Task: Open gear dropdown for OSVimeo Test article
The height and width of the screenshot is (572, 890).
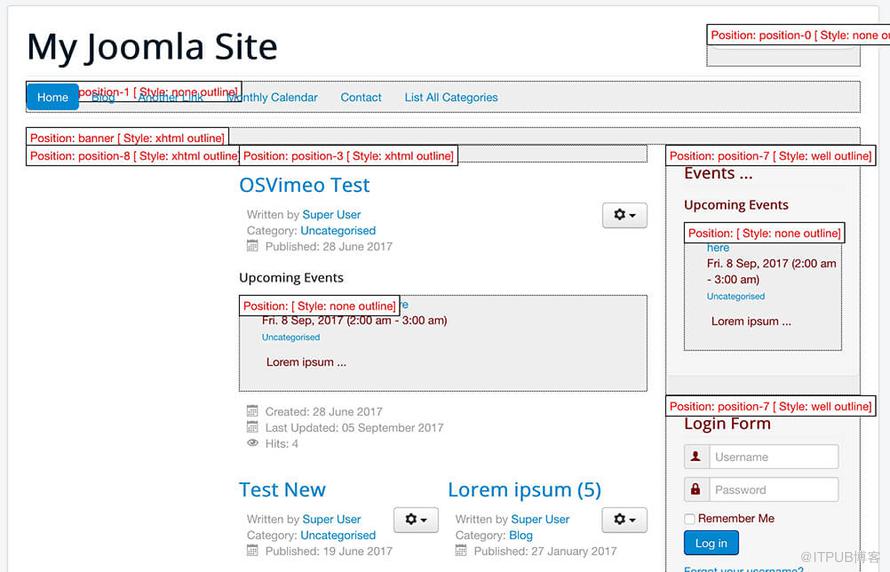Action: 624,215
